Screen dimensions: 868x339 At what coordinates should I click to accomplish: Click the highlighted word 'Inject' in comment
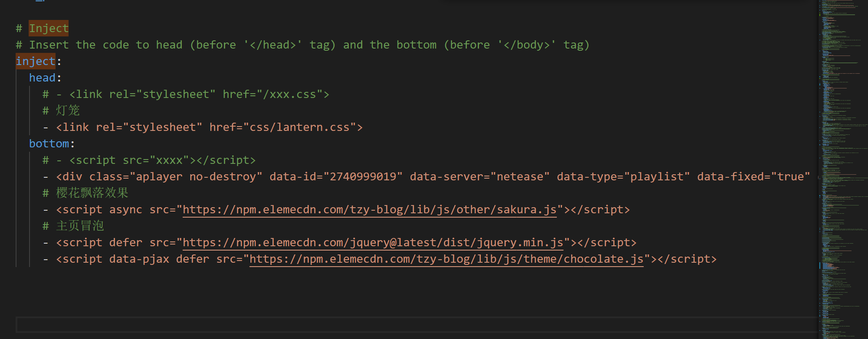(49, 29)
